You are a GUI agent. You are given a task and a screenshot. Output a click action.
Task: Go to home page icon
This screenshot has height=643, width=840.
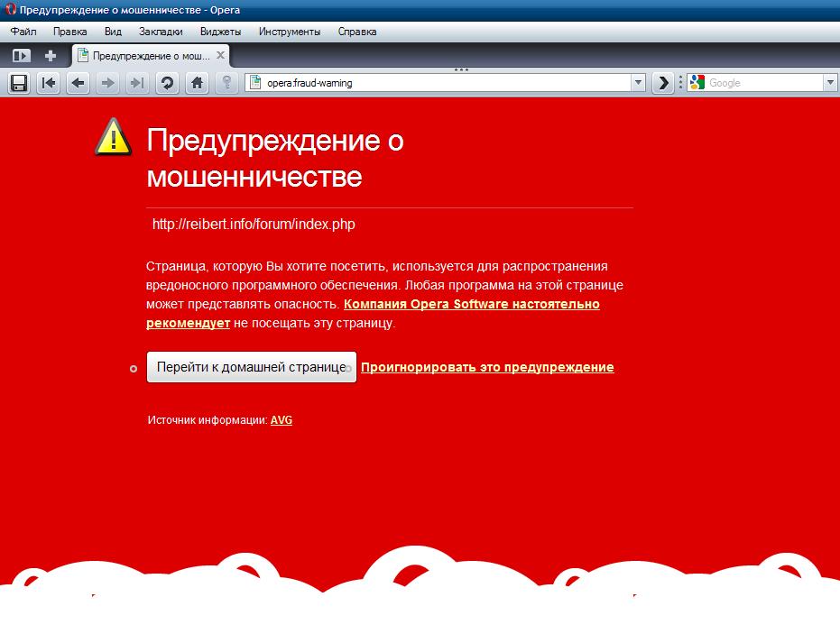pos(197,83)
